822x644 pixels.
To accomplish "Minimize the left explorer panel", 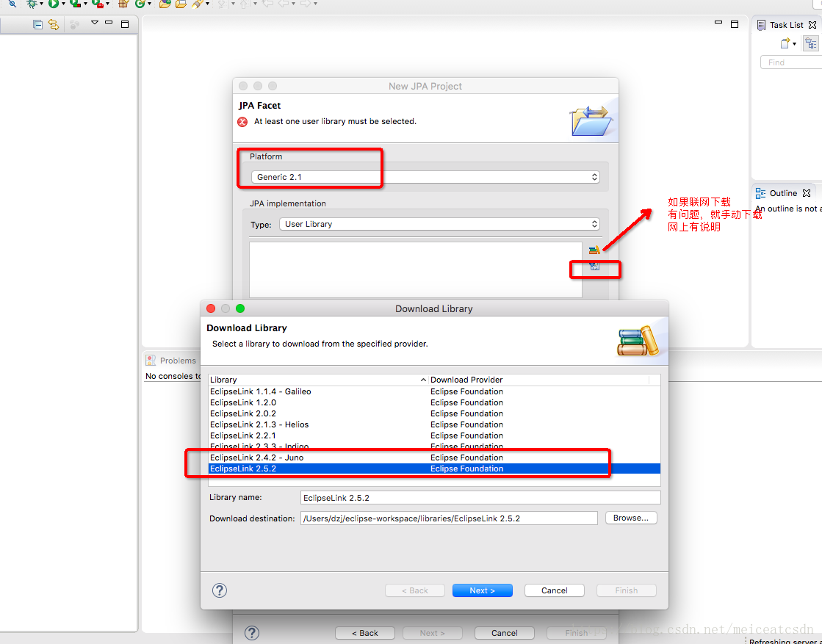I will tap(109, 23).
